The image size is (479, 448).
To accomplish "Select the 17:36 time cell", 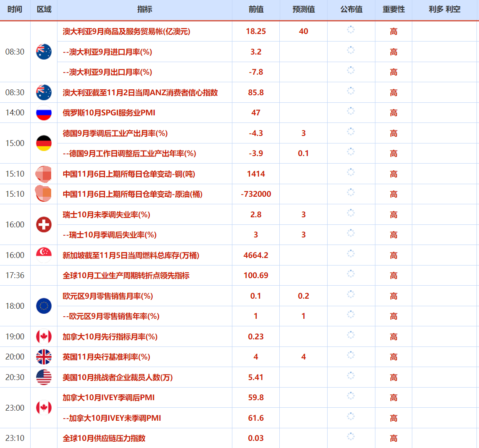I will tap(15, 275).
